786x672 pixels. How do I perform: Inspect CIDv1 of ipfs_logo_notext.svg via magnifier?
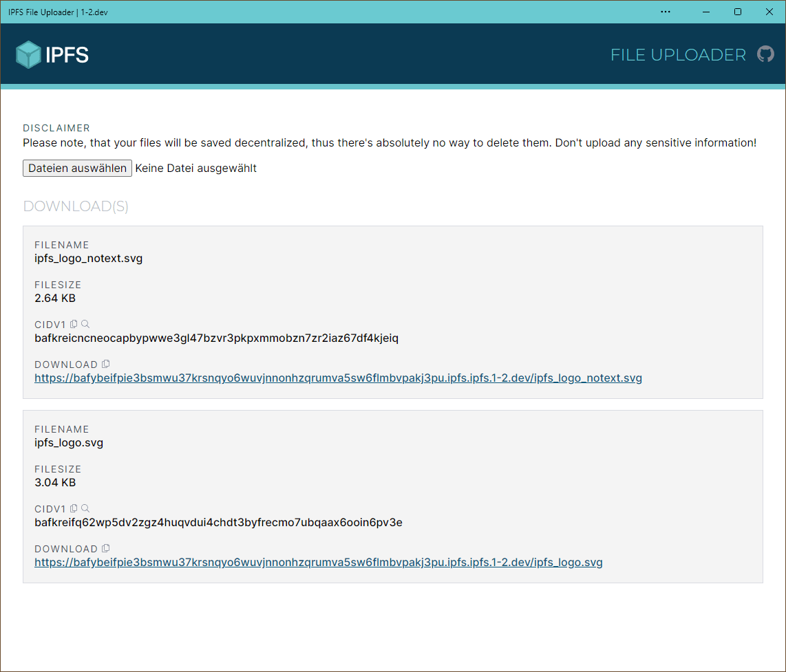click(x=86, y=324)
